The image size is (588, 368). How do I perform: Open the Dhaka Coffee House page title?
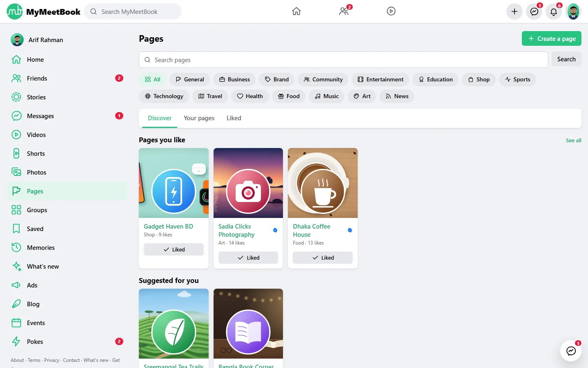(312, 231)
